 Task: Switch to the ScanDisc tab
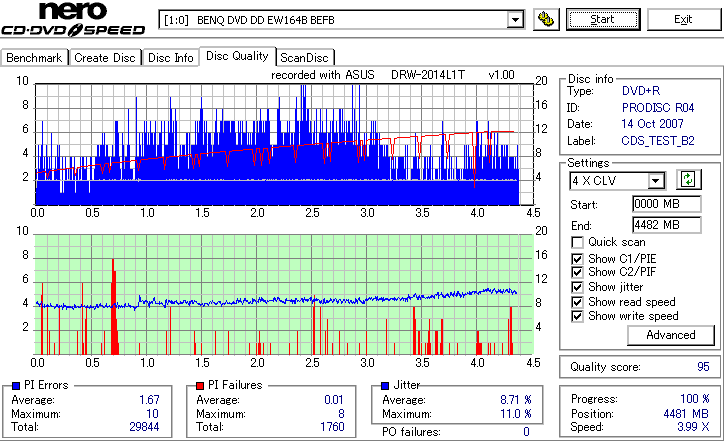click(304, 58)
